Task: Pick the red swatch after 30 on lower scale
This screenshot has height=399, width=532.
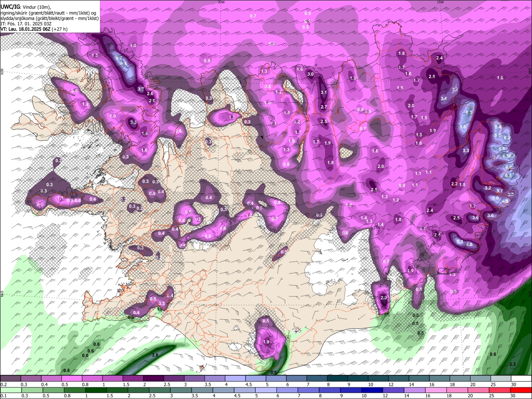Action: [521, 390]
